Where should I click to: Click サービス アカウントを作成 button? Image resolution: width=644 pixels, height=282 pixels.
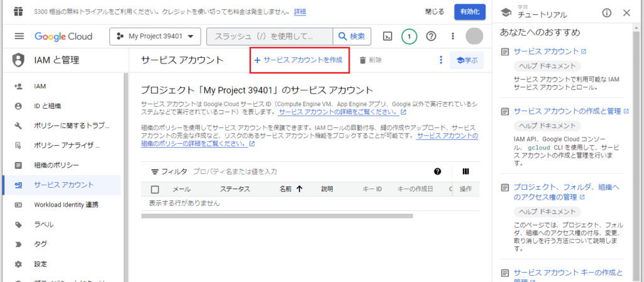coord(299,60)
